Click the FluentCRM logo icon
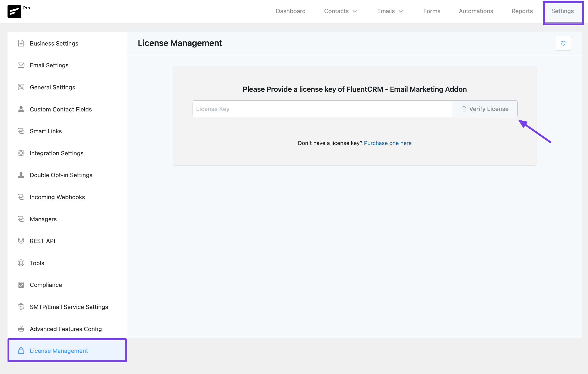This screenshot has width=588, height=374. [x=14, y=11]
